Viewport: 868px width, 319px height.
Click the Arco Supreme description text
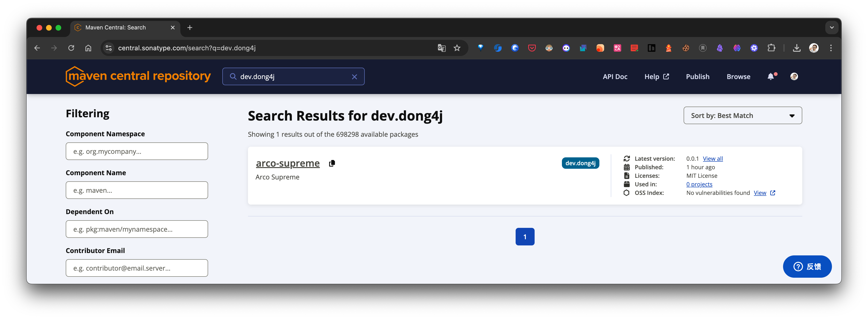tap(277, 177)
